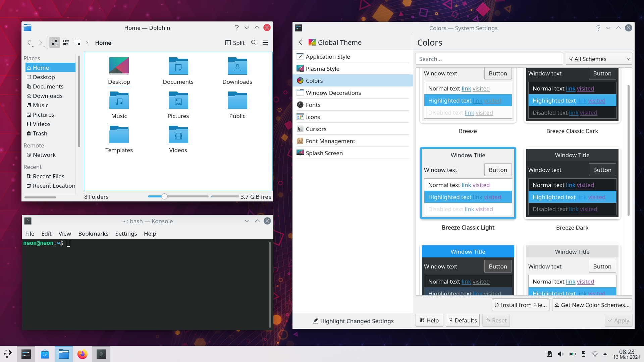Open Recent Files in Dolphin sidebar
Viewport: 644px width, 362px height.
[50, 176]
